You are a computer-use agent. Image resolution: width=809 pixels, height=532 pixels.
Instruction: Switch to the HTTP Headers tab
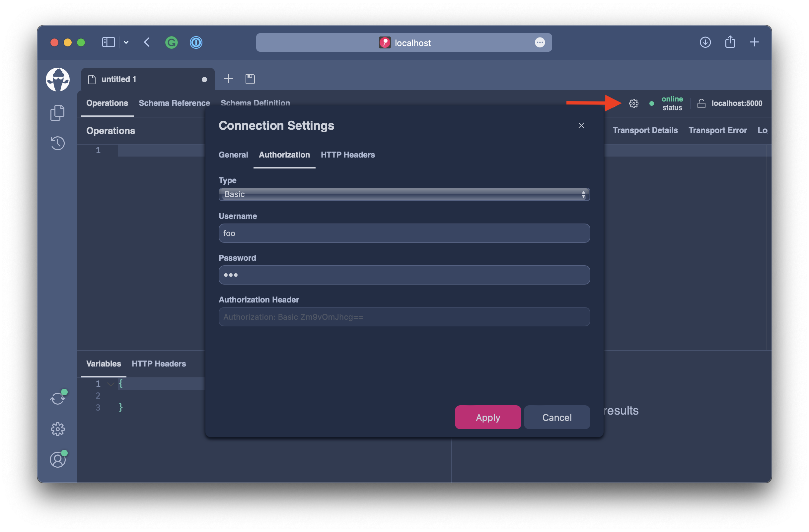pos(348,154)
